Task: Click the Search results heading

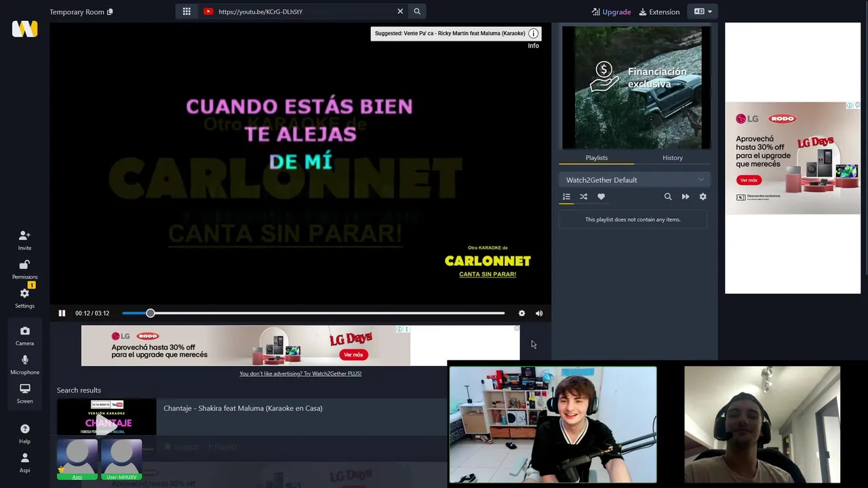Action: 79,390
